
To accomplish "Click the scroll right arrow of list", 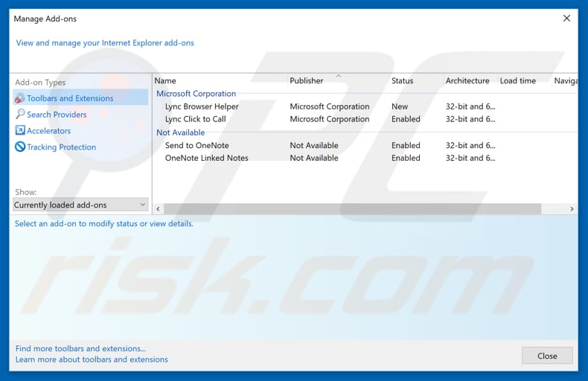I will coord(572,209).
